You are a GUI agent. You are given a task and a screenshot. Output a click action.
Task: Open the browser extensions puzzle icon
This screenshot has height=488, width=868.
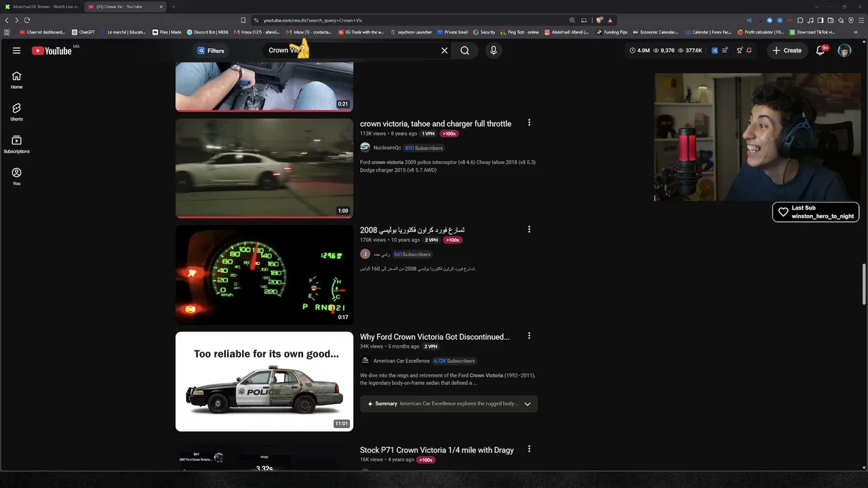(801, 20)
